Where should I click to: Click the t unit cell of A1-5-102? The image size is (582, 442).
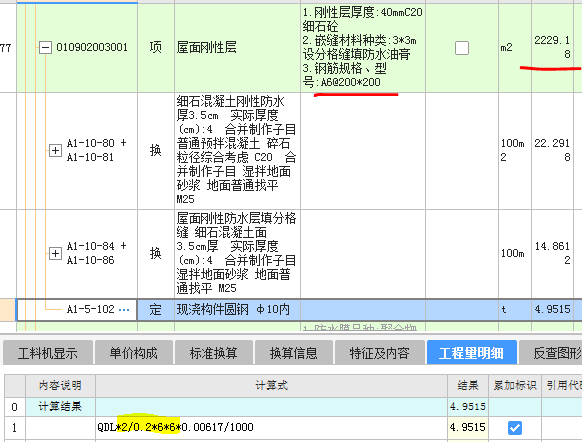514,310
